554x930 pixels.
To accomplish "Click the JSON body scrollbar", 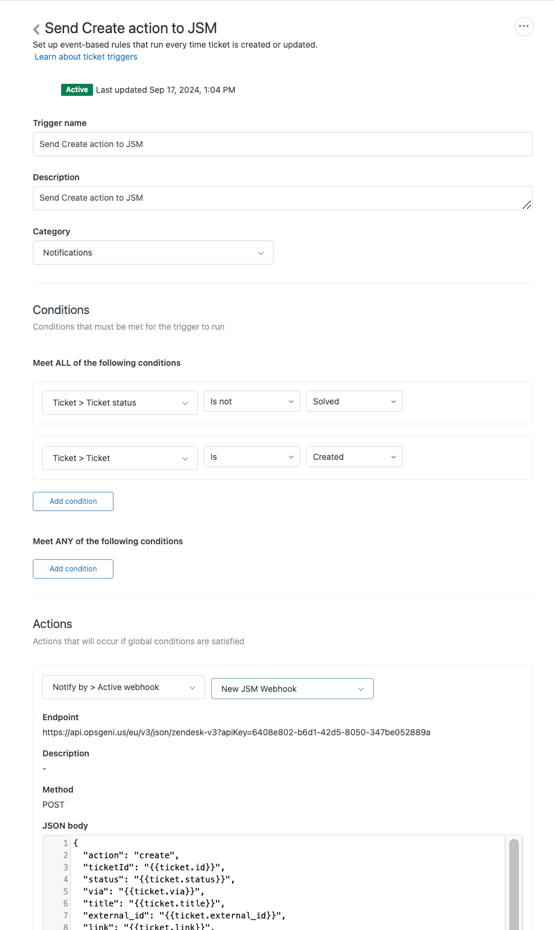I will point(514,884).
